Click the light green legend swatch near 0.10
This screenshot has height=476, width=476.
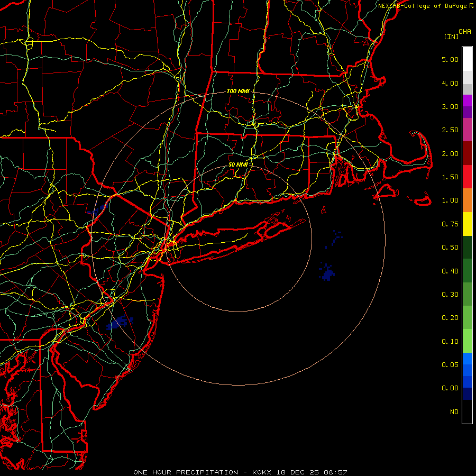coord(467,341)
